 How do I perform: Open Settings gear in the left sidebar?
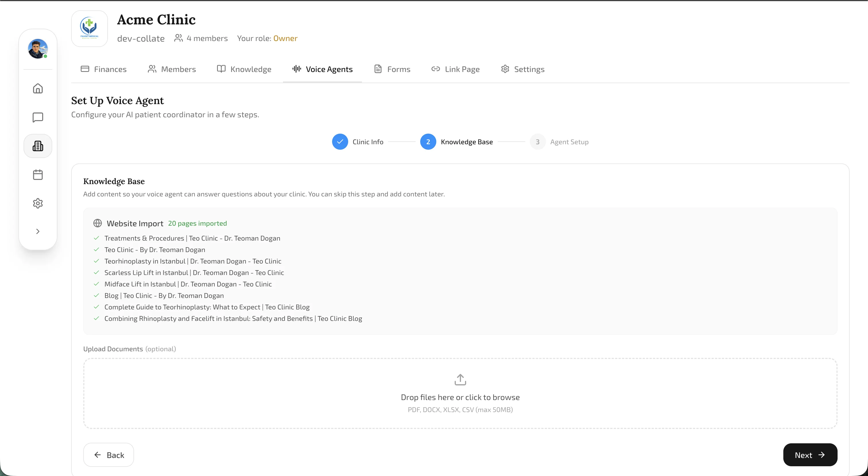[38, 203]
